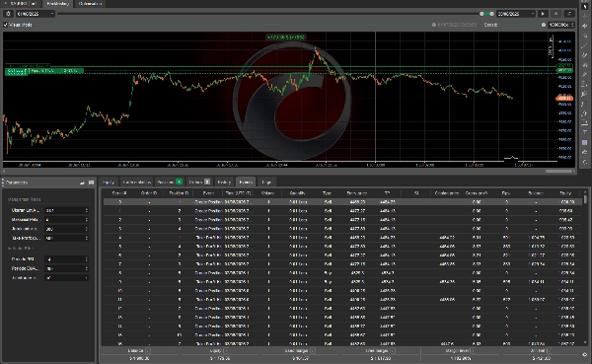Open the Margin level dropdown in status bar

point(473,351)
